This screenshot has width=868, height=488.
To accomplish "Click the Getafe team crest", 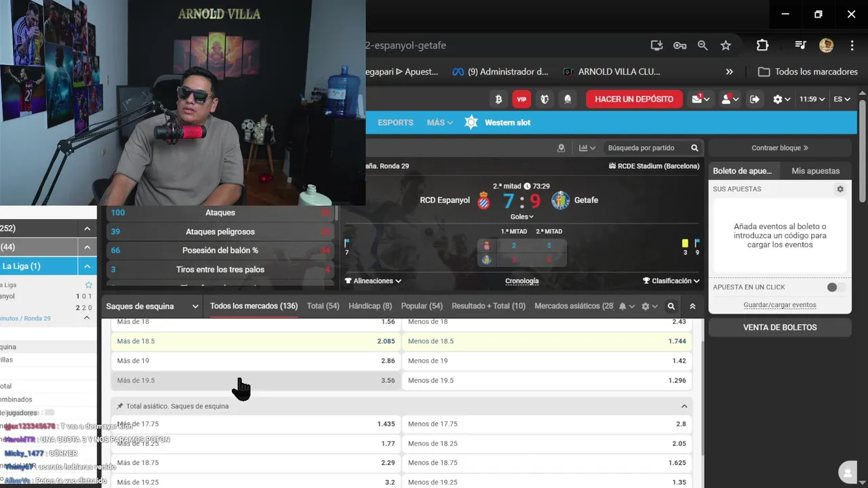I will 560,201.
